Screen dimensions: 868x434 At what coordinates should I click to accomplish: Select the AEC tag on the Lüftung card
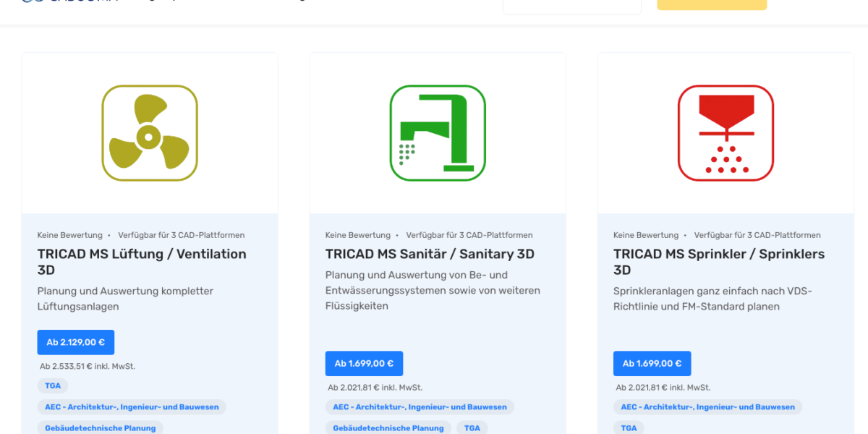point(132,407)
